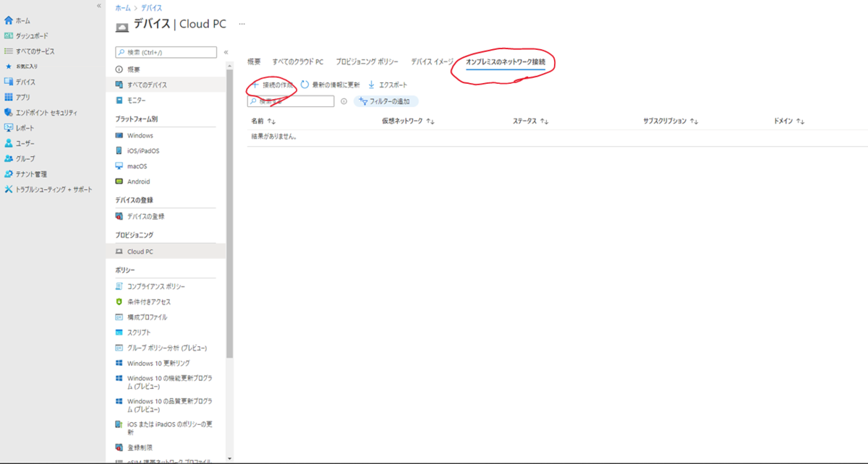Click the All devices (すべてのデバイス) icon
The image size is (868, 464).
click(119, 85)
